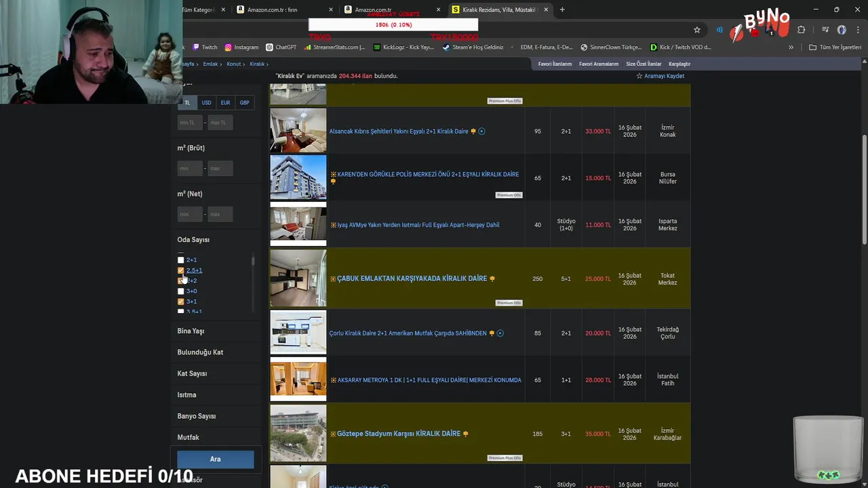Click the sun icon on AKSARAY METROYA listing
The width and height of the screenshot is (868, 488).
pos(333,380)
